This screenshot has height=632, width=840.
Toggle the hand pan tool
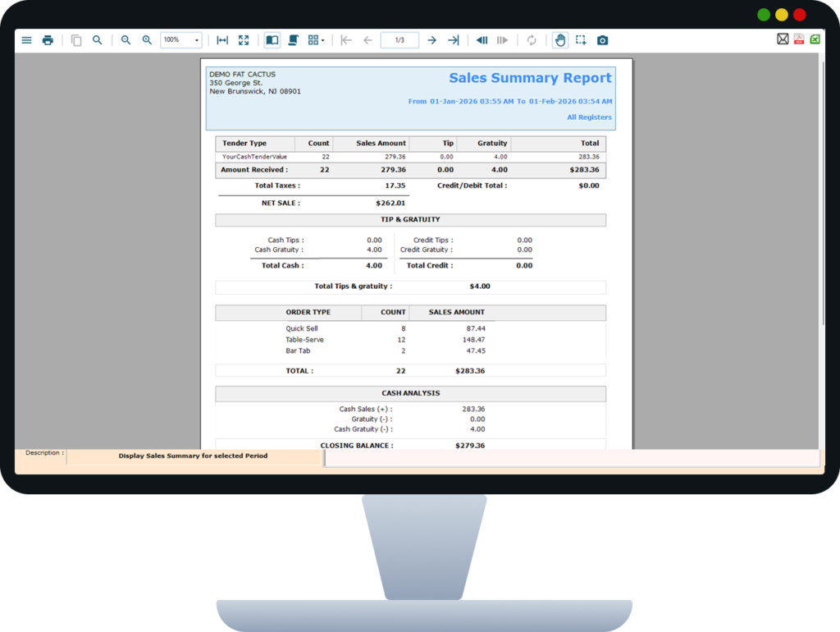click(560, 40)
